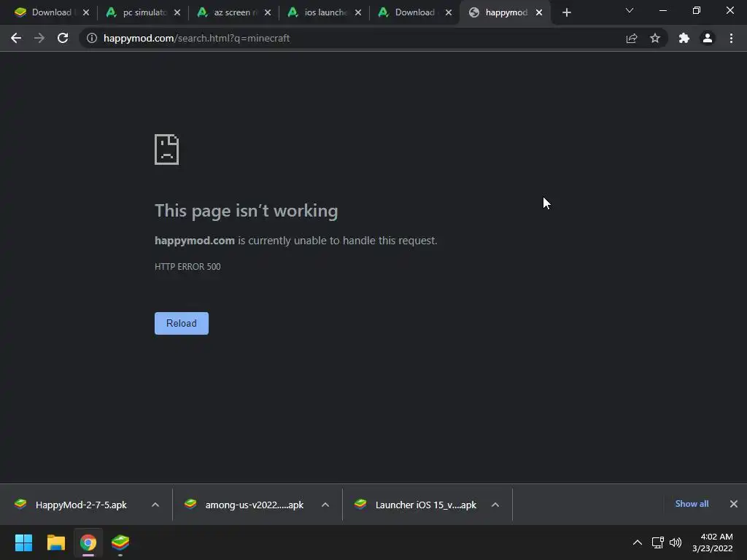
Task: Close the az screen tab
Action: [268, 12]
